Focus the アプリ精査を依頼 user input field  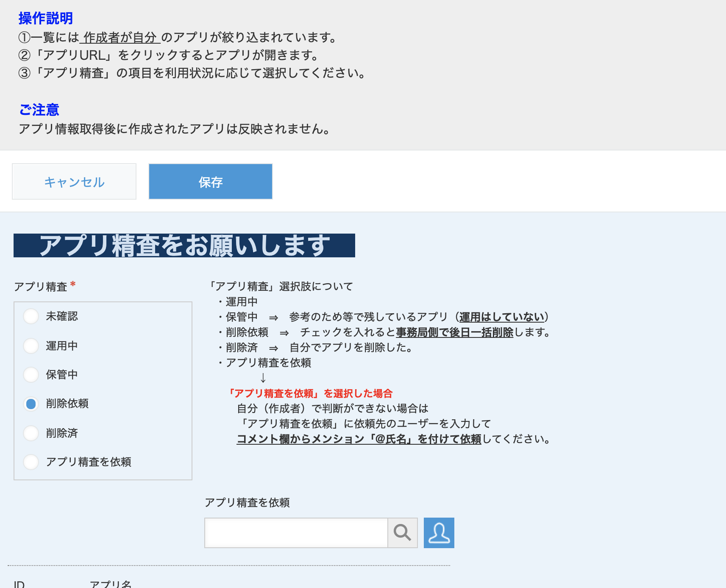point(296,533)
